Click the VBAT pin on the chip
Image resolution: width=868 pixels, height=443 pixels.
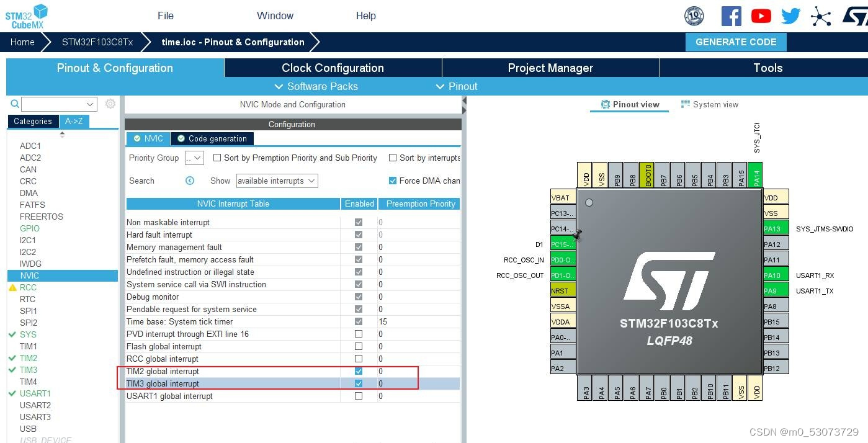[x=563, y=197]
